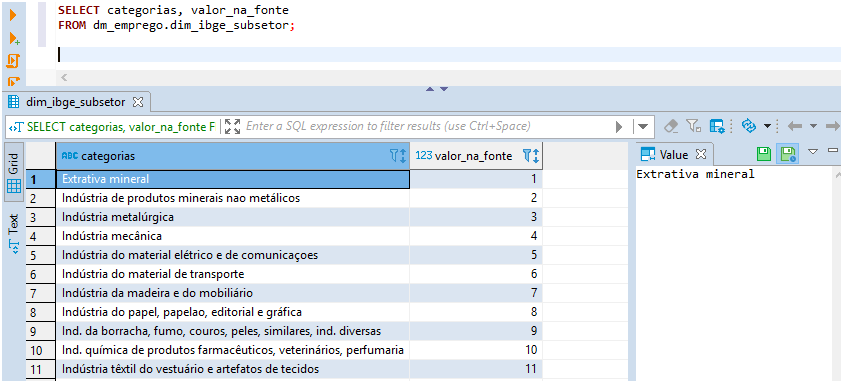
Task: Select the cell 'Indústria mecânica'
Action: (232, 236)
